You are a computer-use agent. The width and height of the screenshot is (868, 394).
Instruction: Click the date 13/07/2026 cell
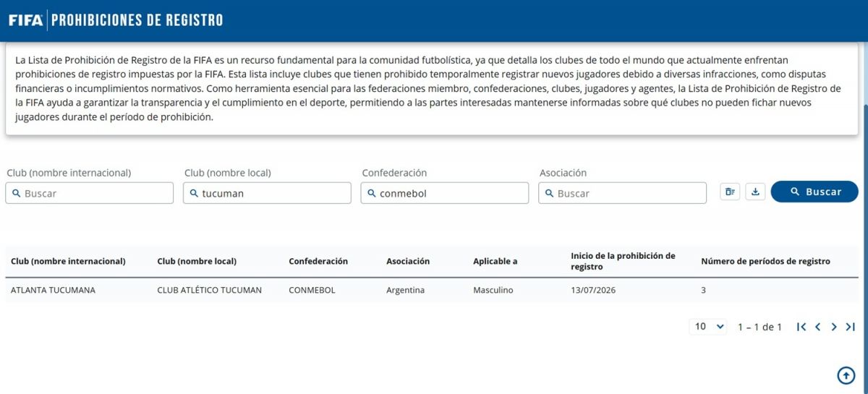click(593, 290)
